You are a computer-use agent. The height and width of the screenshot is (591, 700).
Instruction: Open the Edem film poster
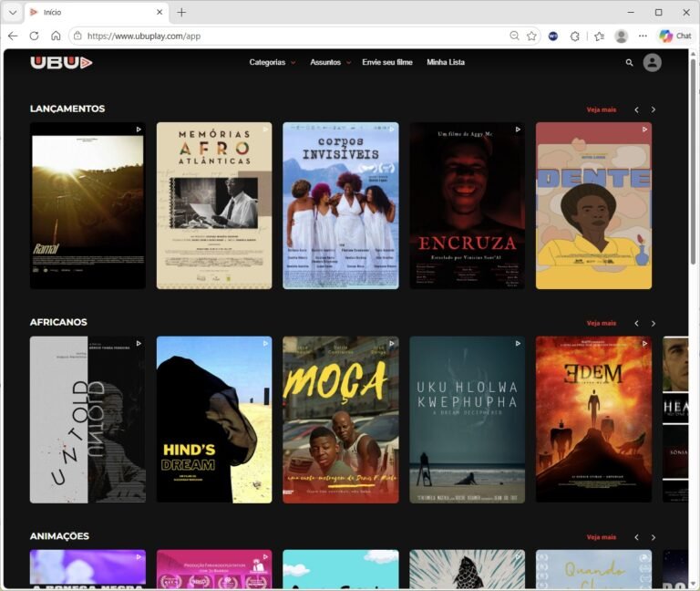point(593,420)
